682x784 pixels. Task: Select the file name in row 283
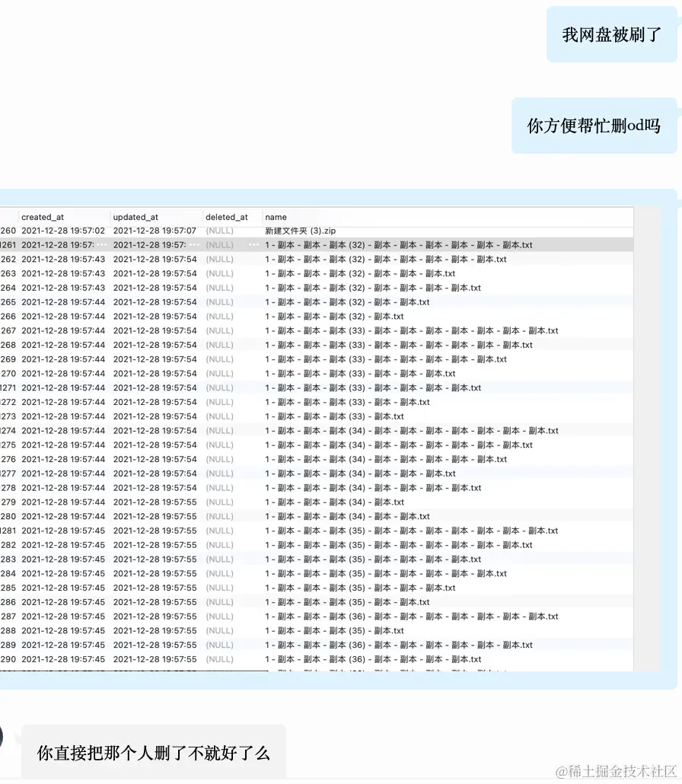(x=373, y=559)
